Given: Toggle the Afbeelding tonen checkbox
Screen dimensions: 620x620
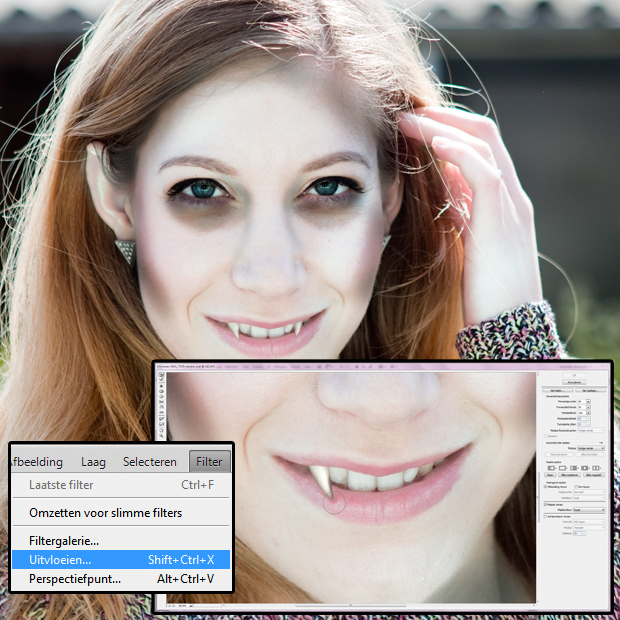Looking at the screenshot, I should [545, 486].
